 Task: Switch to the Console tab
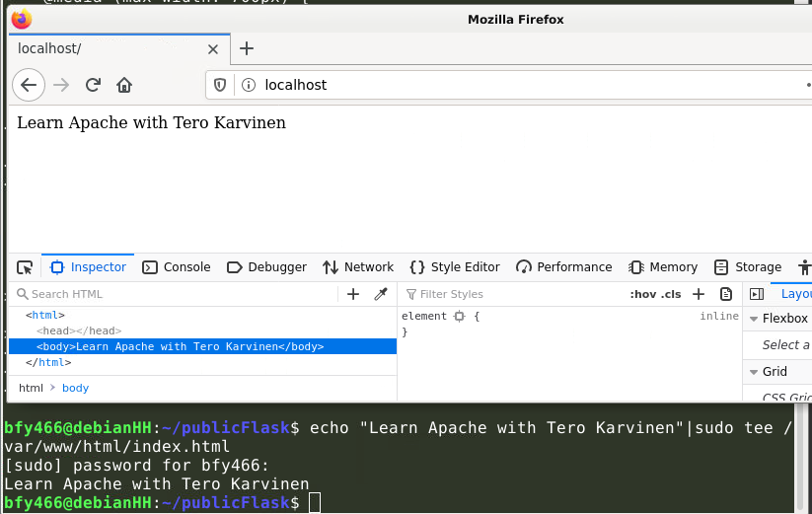[x=177, y=267]
